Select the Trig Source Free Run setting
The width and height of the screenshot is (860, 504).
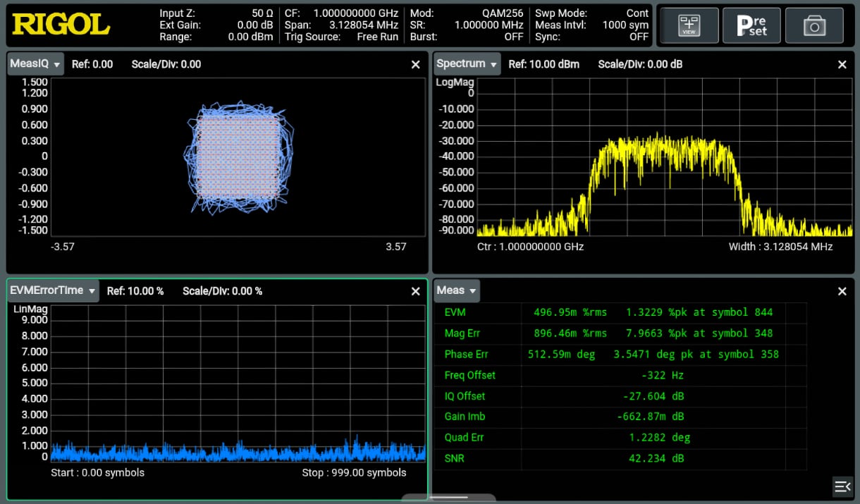tap(342, 37)
